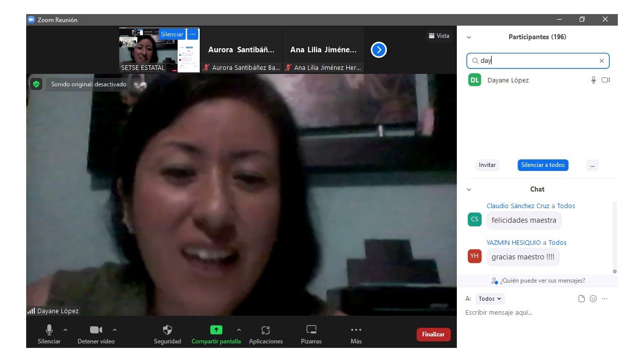
Task: Click Zoom Reunión title bar icon
Action: (31, 20)
